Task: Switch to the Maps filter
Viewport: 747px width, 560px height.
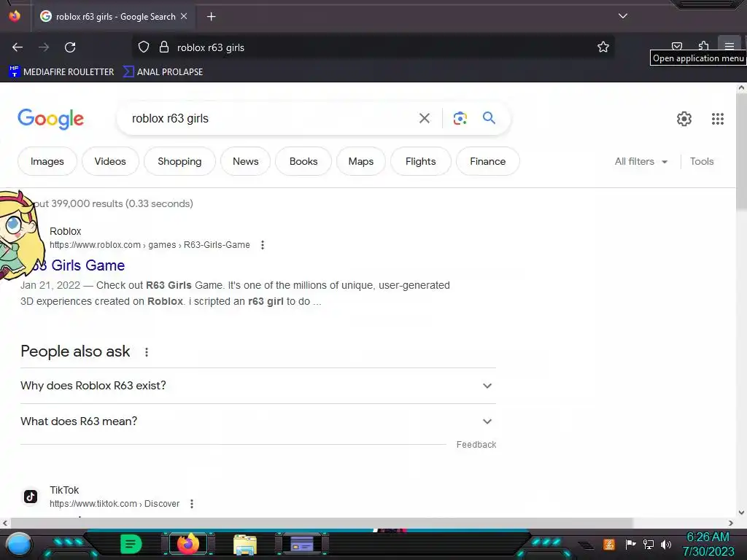Action: (360, 161)
